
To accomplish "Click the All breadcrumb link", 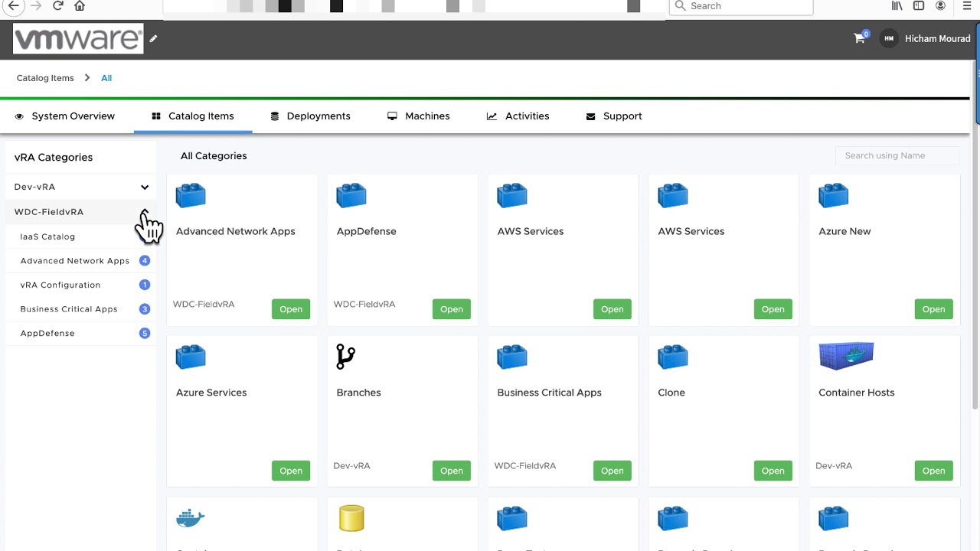I will coord(106,77).
